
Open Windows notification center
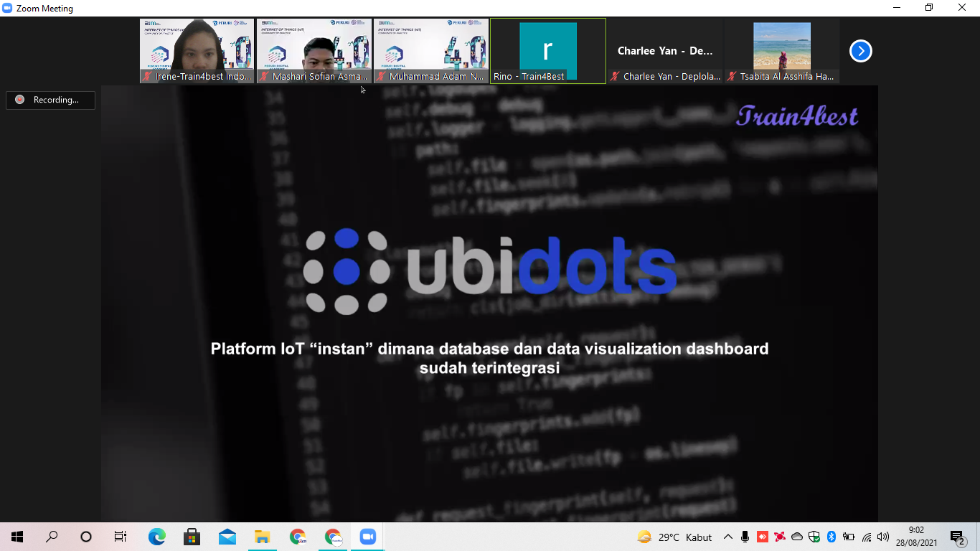(957, 537)
